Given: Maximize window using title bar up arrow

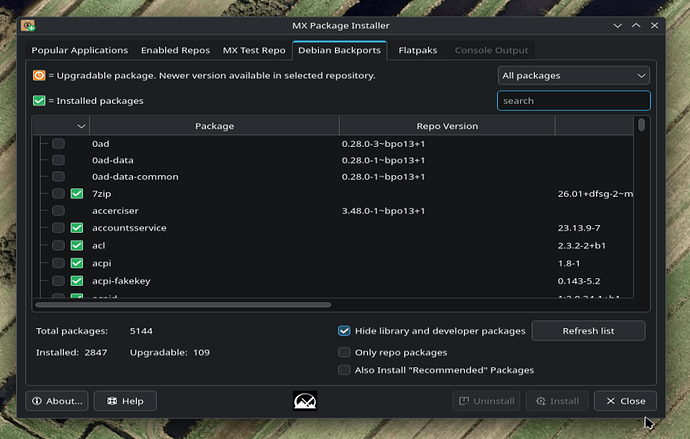Looking at the screenshot, I should (x=636, y=26).
